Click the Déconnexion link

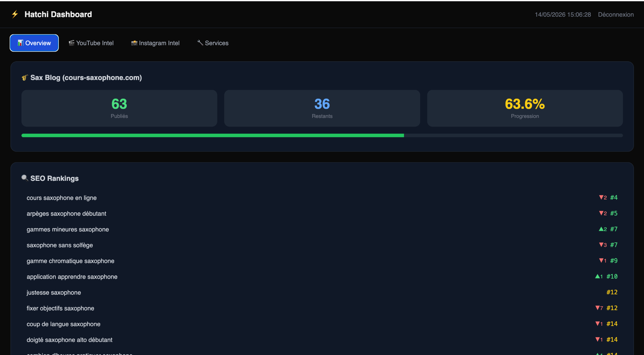tap(616, 14)
